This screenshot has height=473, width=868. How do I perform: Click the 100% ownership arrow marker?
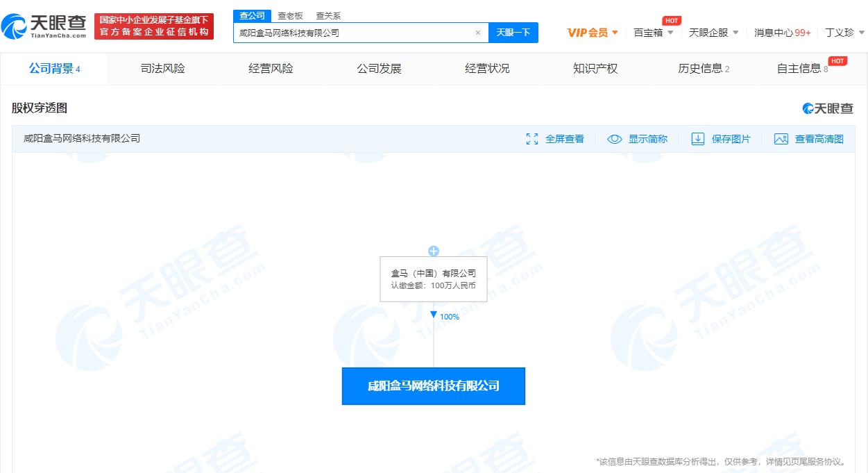point(434,315)
